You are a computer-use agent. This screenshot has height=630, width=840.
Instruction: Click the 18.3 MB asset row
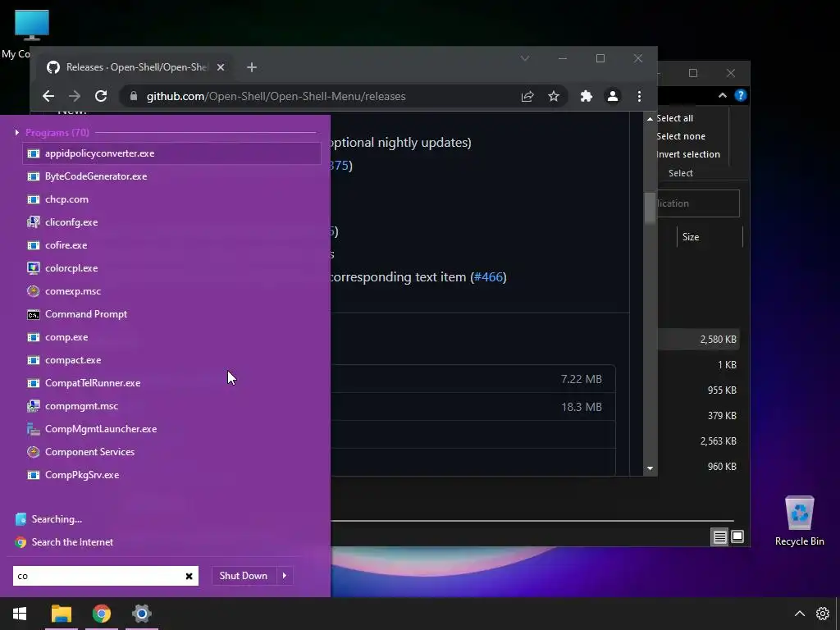(473, 407)
